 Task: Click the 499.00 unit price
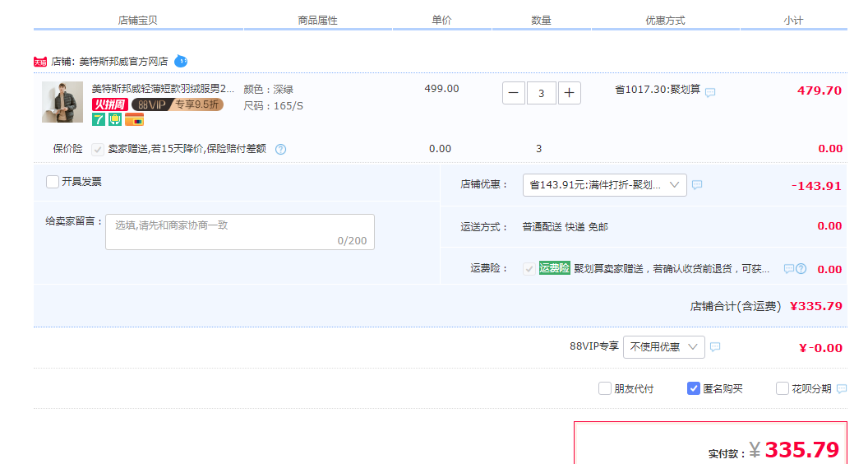(x=441, y=89)
